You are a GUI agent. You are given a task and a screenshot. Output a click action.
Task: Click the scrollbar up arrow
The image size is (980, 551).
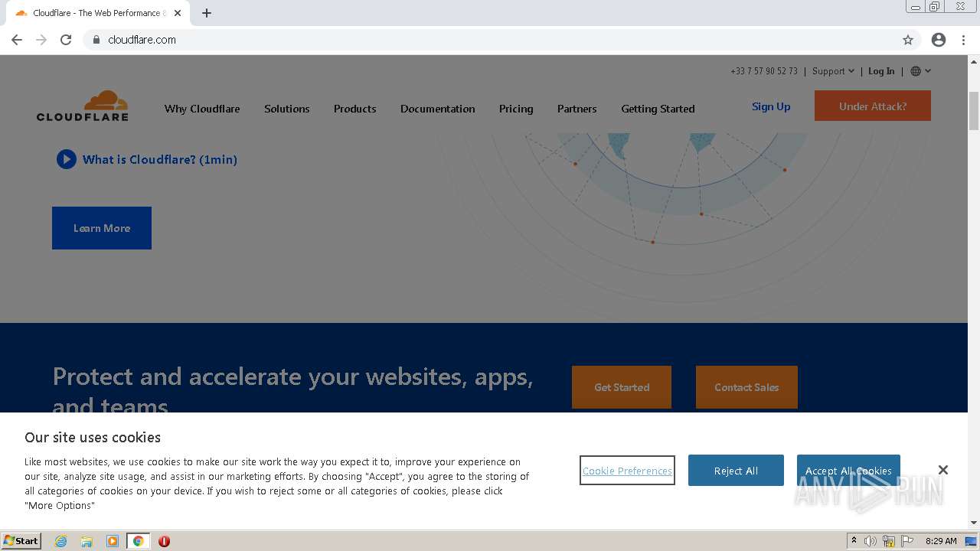click(974, 61)
